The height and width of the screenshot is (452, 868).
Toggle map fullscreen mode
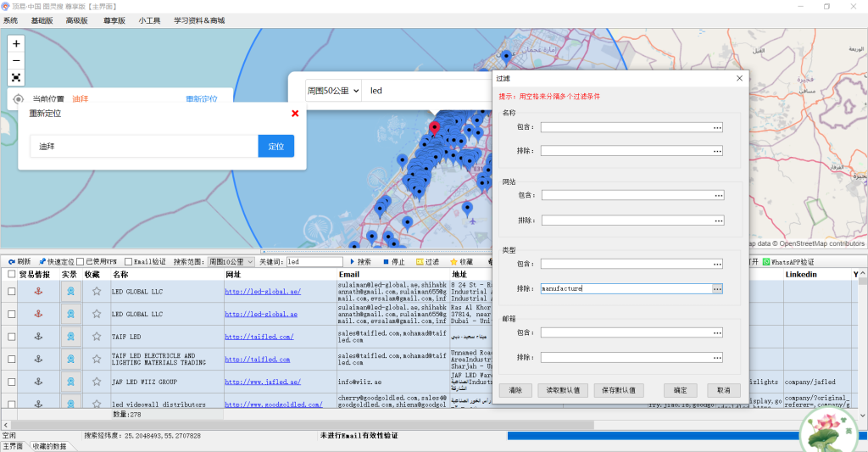click(16, 77)
